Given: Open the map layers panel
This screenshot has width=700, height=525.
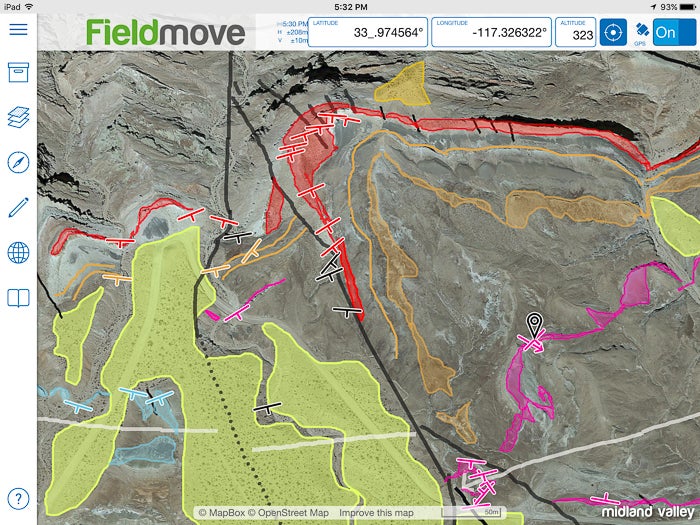Looking at the screenshot, I should point(17,118).
